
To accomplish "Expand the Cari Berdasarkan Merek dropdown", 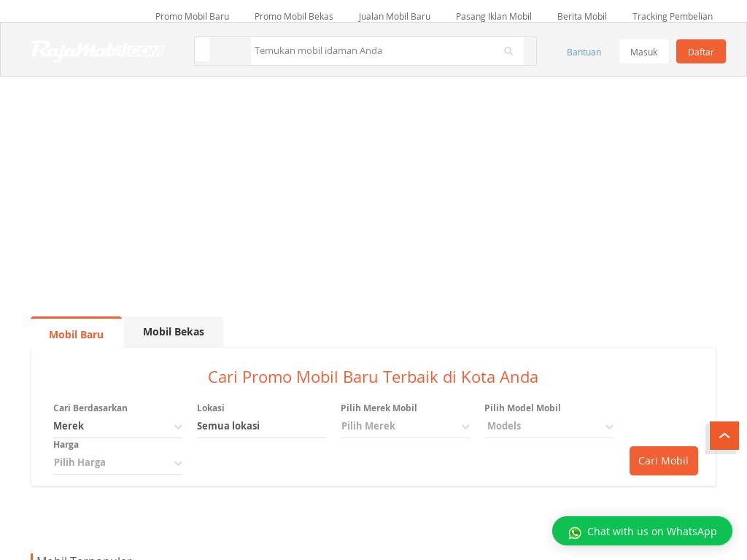I will click(117, 426).
